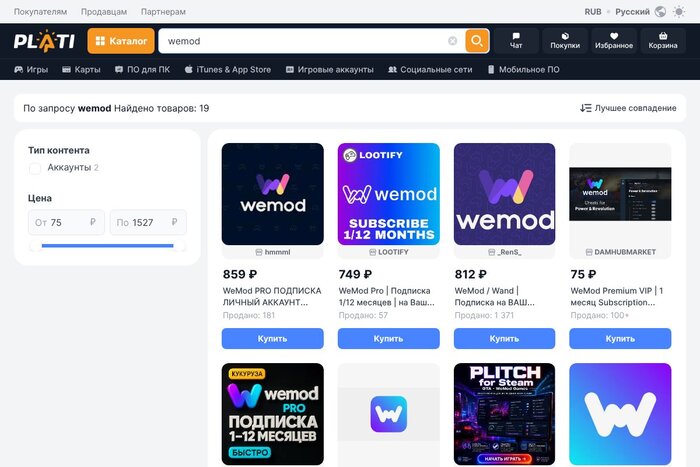Click seller name LOOTIFY under thumbnail

coord(393,252)
